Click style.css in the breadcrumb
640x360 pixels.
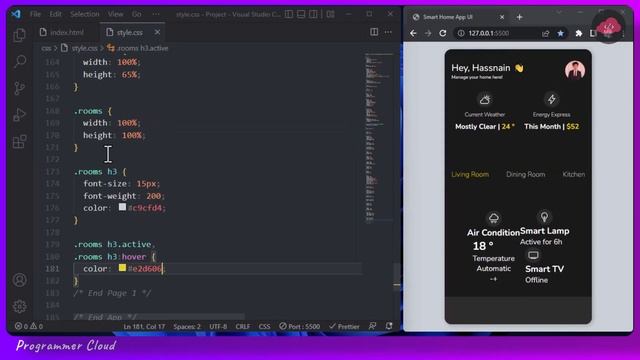click(84, 48)
